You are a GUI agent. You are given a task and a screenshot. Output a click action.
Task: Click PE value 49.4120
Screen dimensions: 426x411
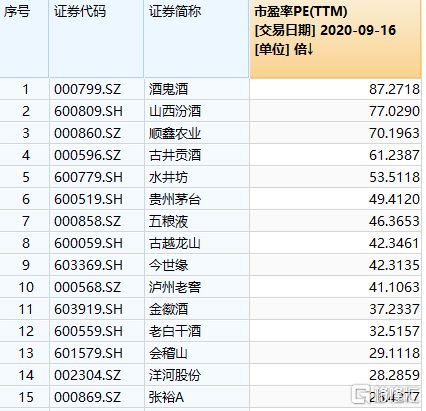(x=394, y=199)
